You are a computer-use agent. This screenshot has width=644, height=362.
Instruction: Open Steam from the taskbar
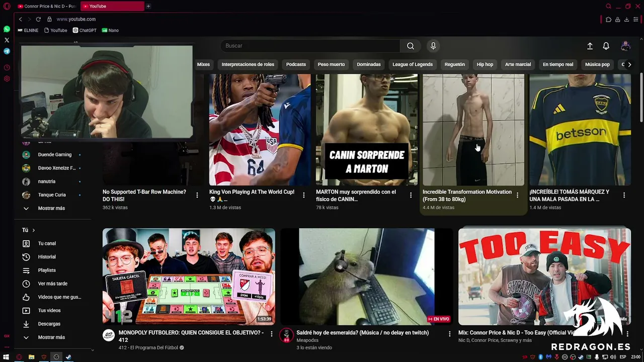tap(68, 357)
